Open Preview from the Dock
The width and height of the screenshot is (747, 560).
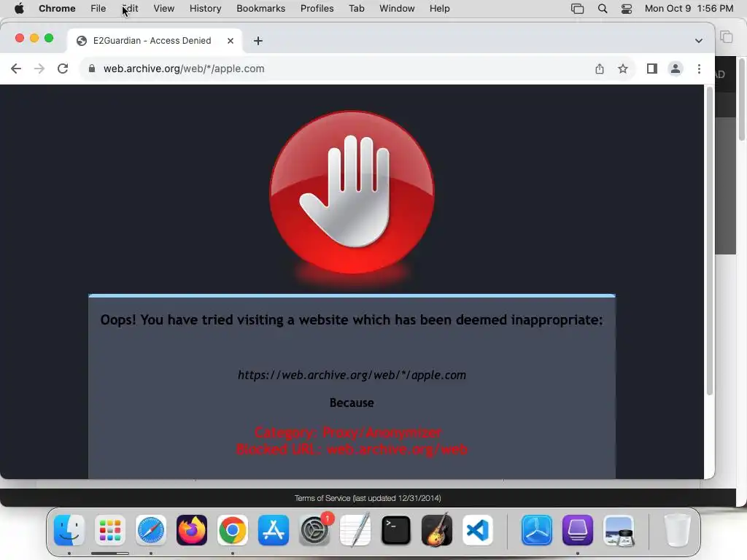pyautogui.click(x=619, y=530)
